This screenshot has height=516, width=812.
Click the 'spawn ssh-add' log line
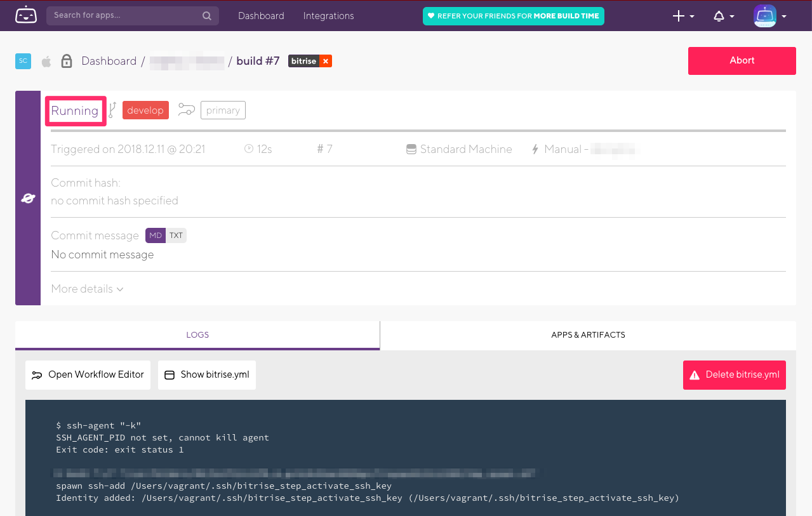(223, 486)
